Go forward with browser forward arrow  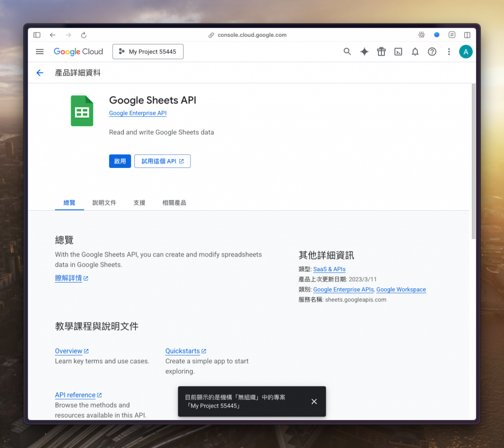[x=68, y=35]
